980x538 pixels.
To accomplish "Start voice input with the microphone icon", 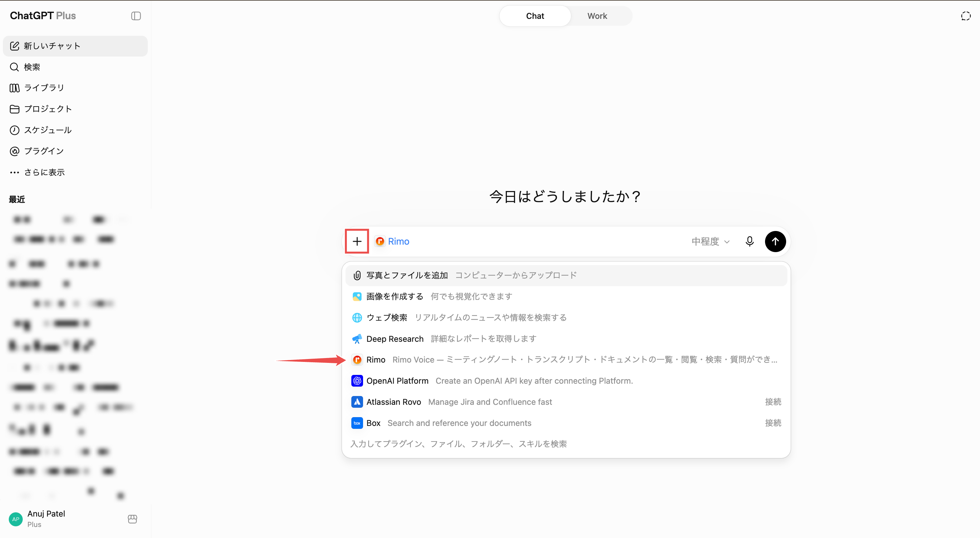I will coord(749,241).
